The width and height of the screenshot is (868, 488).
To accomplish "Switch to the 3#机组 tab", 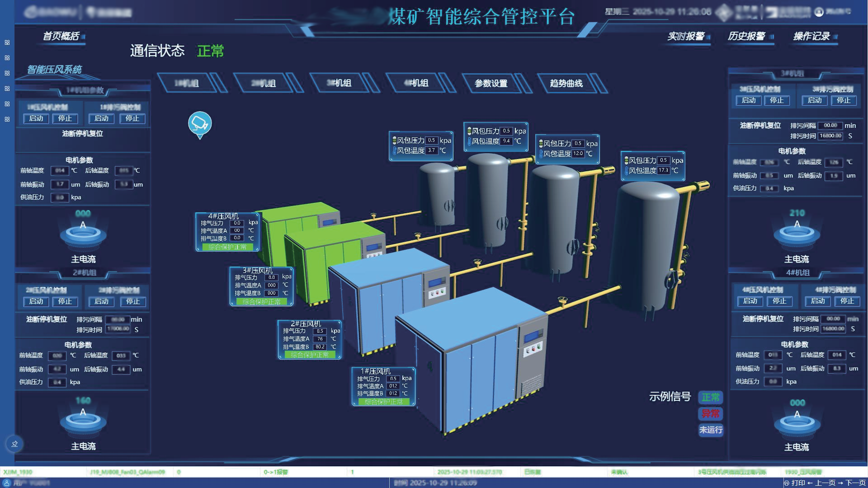I will click(339, 83).
